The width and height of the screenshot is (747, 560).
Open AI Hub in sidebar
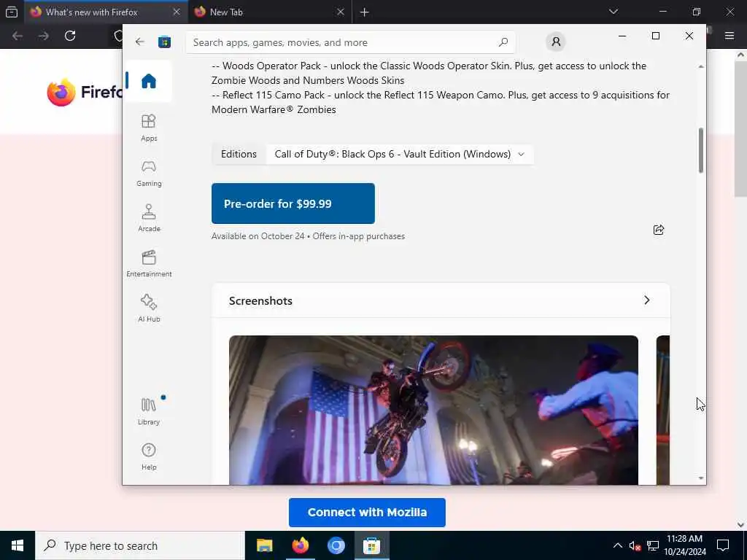pos(149,308)
